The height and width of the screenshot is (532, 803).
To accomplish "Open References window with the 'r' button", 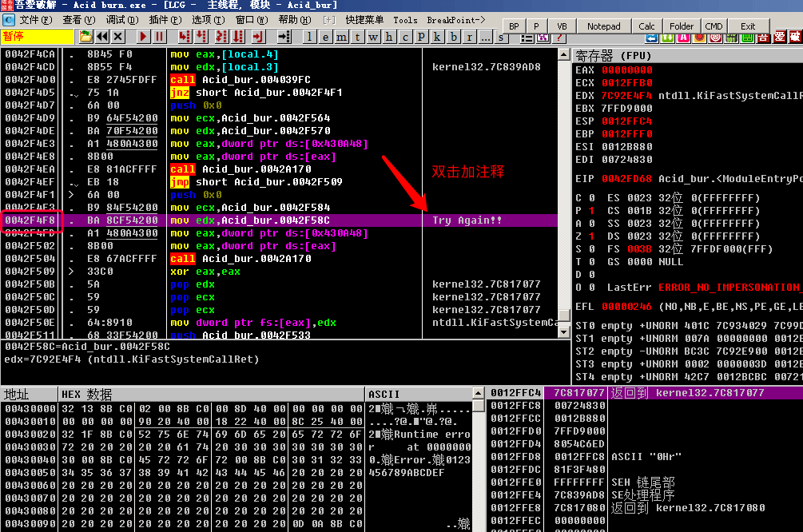I will [469, 37].
